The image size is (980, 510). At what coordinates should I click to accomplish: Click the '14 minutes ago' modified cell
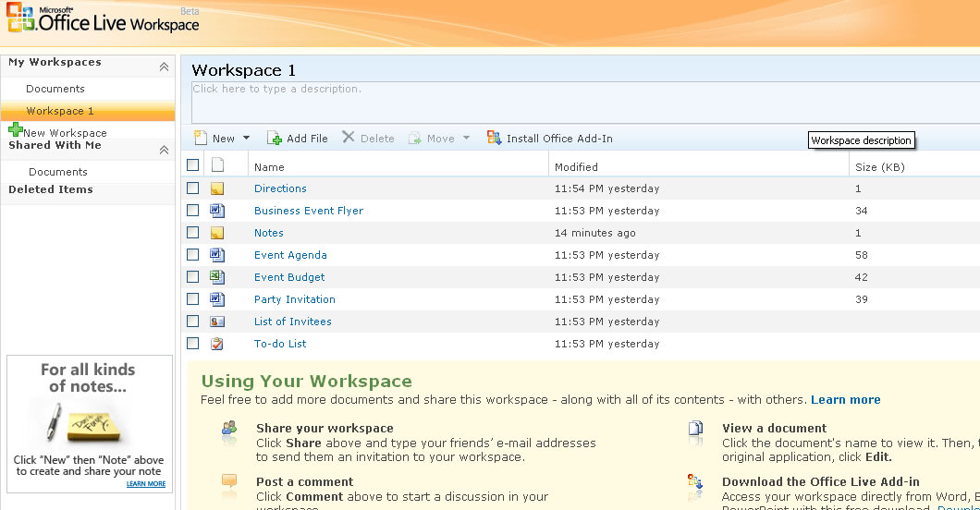point(595,233)
